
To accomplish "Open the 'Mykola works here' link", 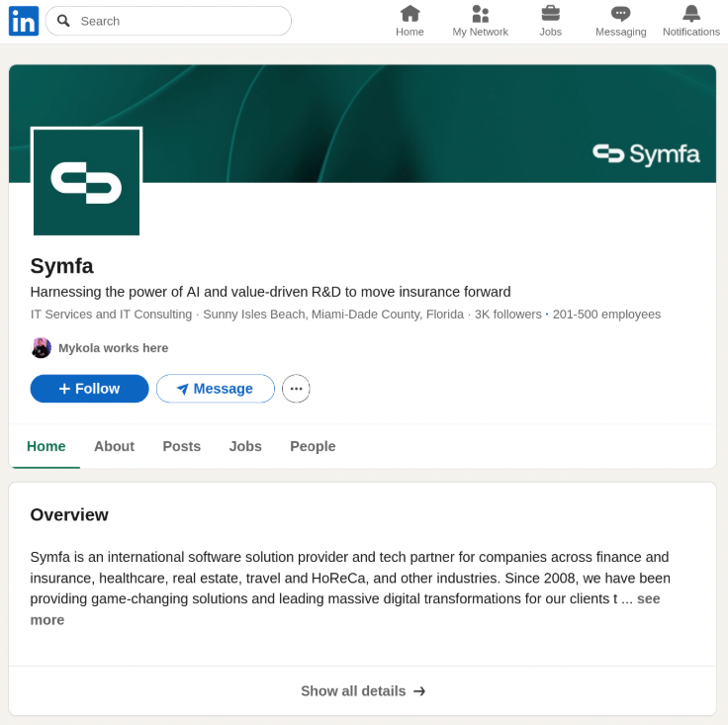I will (x=114, y=348).
